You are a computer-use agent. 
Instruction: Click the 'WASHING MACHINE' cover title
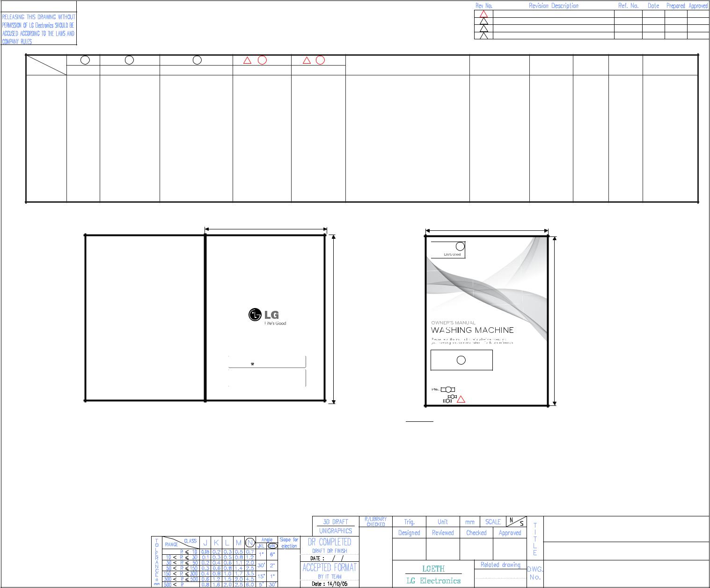pyautogui.click(x=472, y=330)
